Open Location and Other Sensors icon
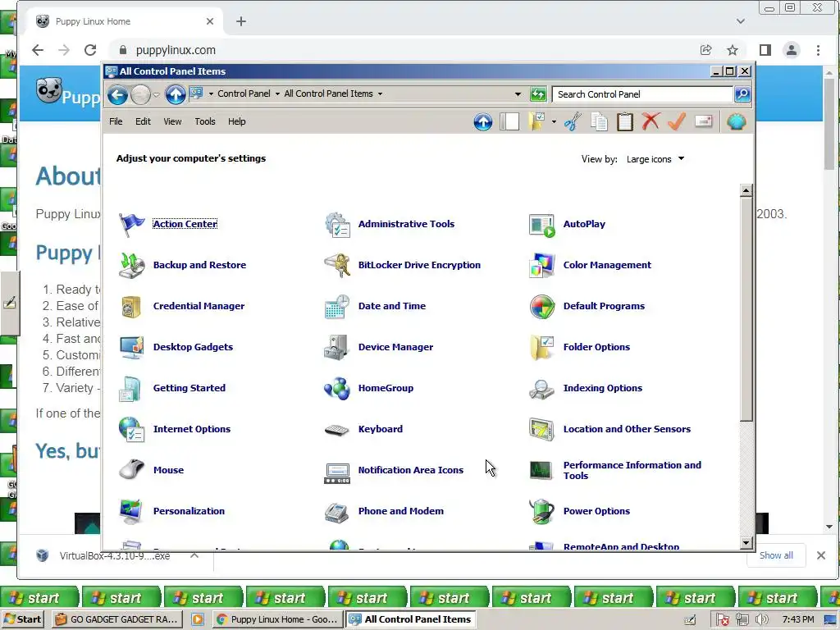Screen dimensions: 840x630 [x=541, y=429]
